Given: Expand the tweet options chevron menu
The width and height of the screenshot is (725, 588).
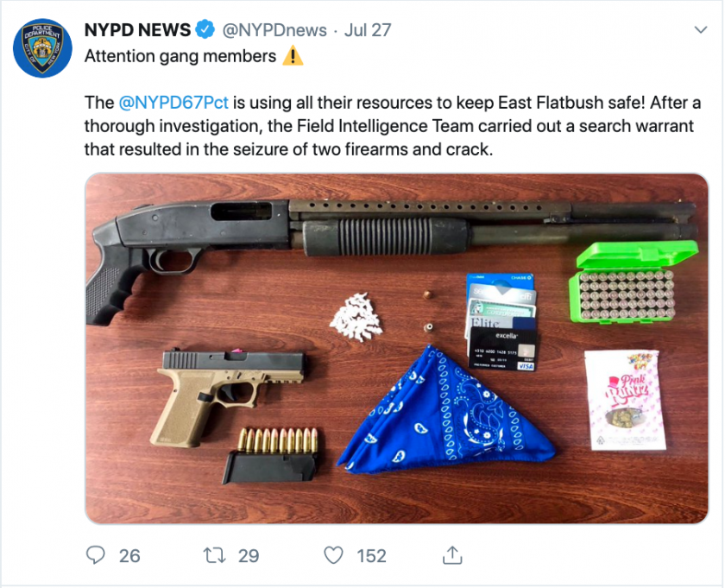Looking at the screenshot, I should pos(701,30).
